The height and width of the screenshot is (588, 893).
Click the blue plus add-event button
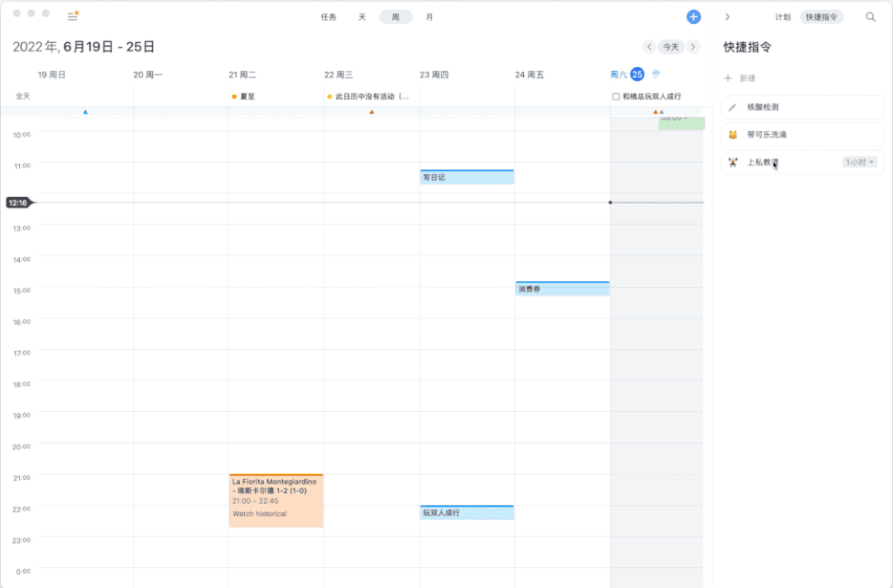(693, 17)
